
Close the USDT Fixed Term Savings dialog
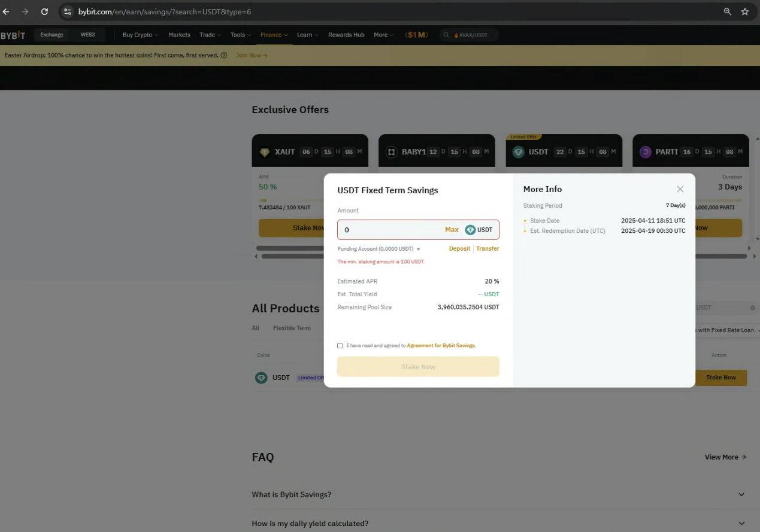[680, 189]
